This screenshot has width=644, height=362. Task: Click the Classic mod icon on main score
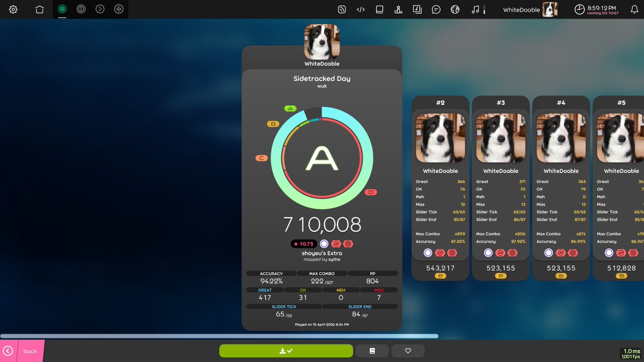[x=324, y=243]
